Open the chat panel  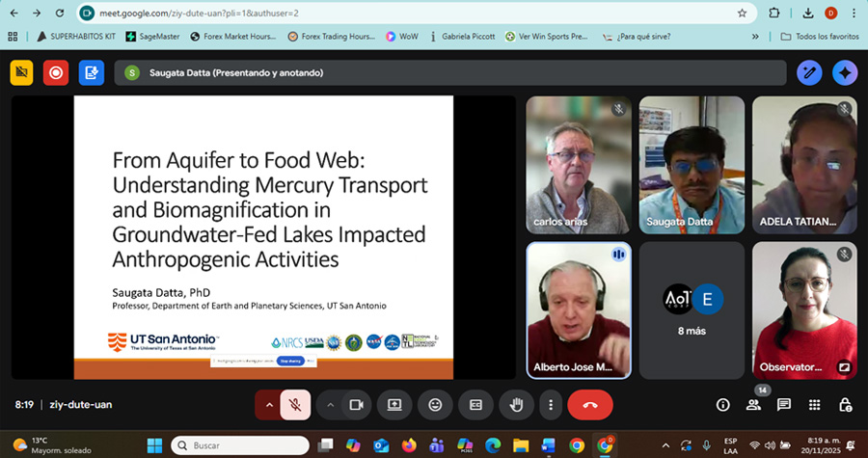click(784, 405)
